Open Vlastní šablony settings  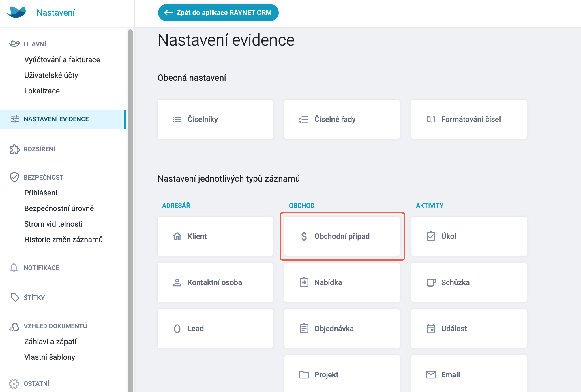pyautogui.click(x=50, y=357)
